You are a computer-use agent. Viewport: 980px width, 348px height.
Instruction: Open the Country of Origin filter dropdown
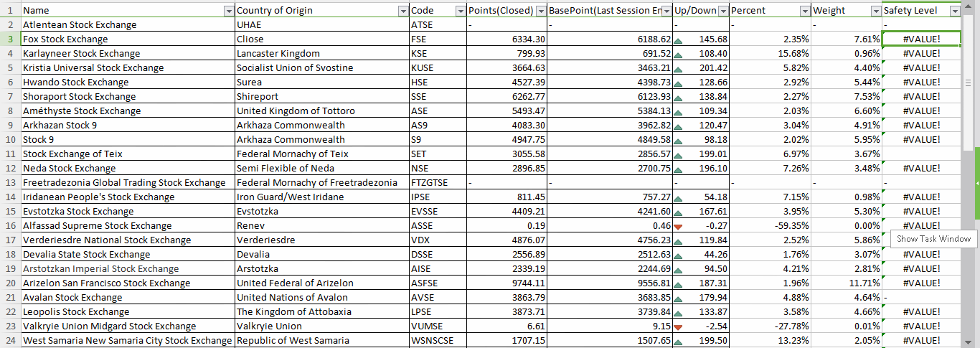[x=403, y=11]
